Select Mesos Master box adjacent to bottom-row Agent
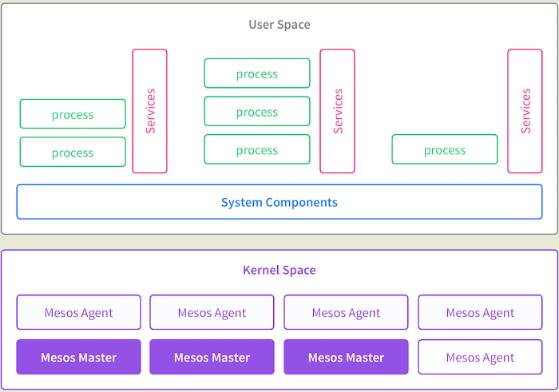Viewport: 559px width, 392px height. pyautogui.click(x=346, y=357)
